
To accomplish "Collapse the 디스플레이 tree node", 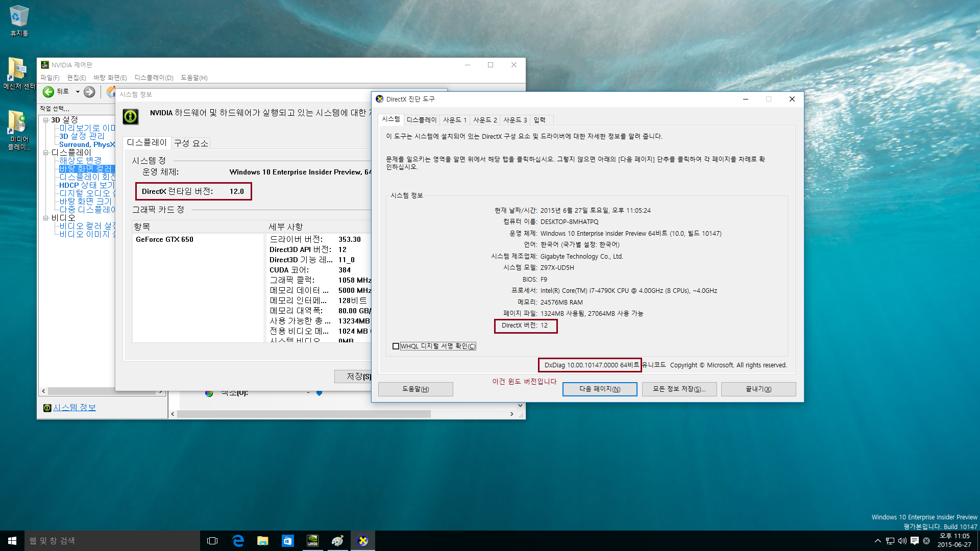I will [45, 153].
